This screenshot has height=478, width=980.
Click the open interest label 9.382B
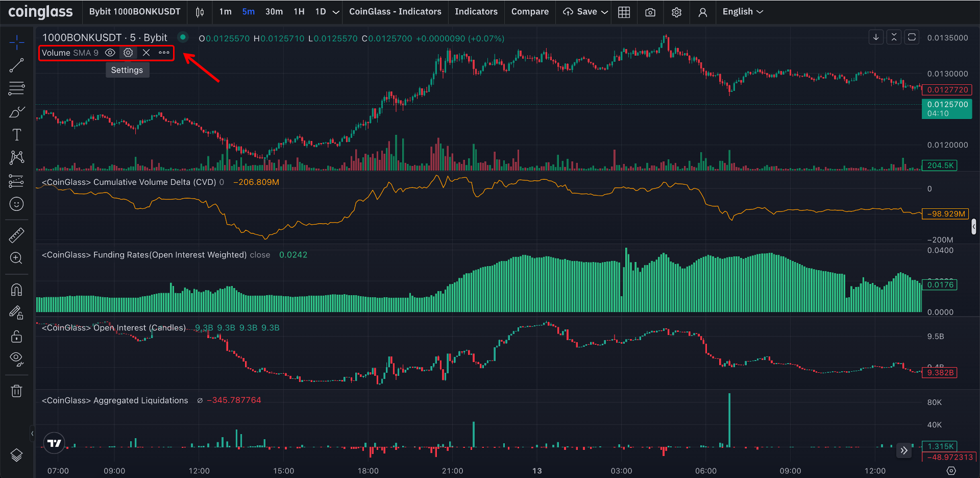pyautogui.click(x=940, y=373)
